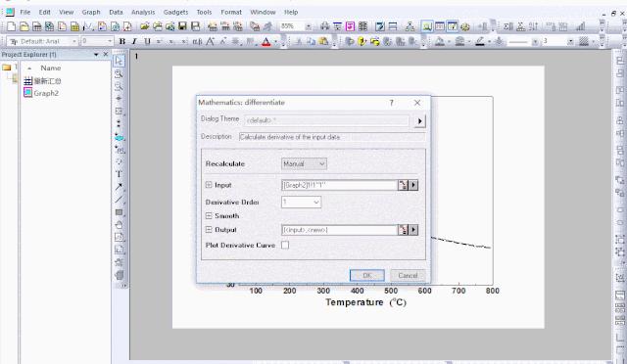Click the Underline formatting icon

point(147,41)
